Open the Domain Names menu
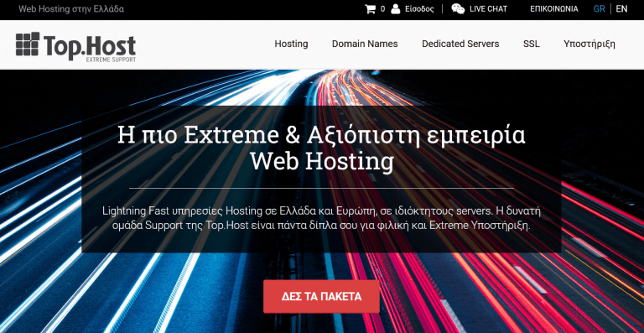This screenshot has width=644, height=333. click(365, 44)
